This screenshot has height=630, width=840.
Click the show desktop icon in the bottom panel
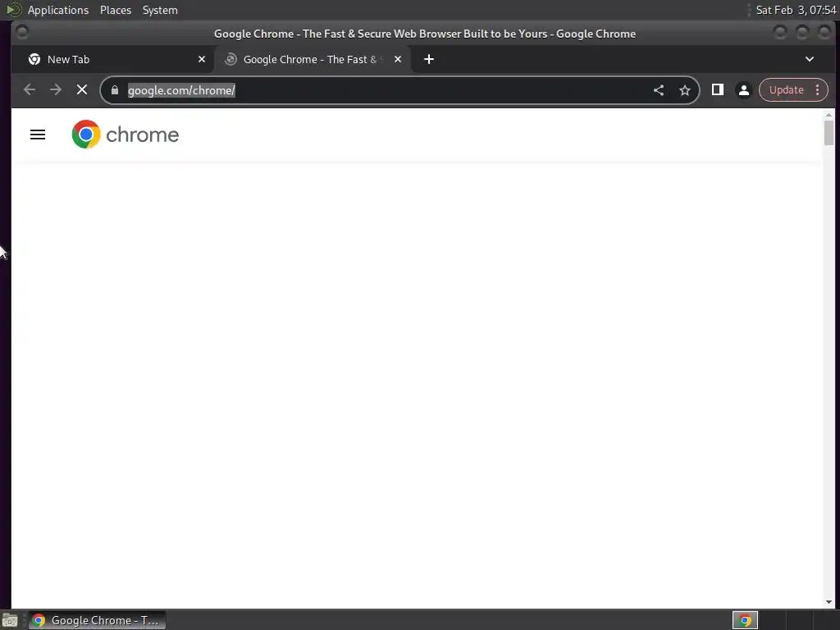coord(10,620)
